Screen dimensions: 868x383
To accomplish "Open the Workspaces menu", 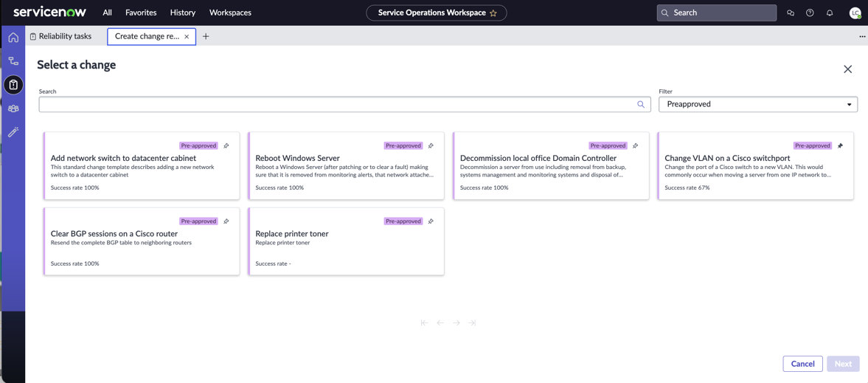I will point(230,13).
